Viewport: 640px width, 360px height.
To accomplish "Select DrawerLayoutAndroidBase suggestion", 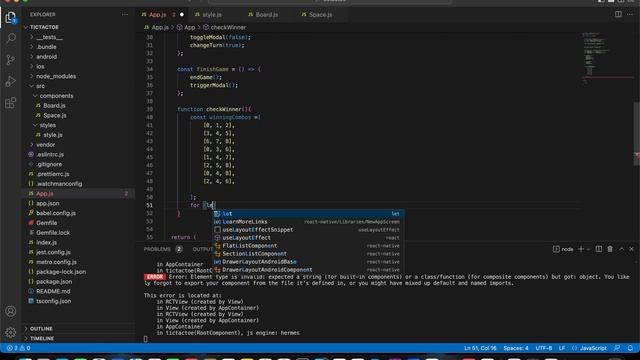I will 309,262.
